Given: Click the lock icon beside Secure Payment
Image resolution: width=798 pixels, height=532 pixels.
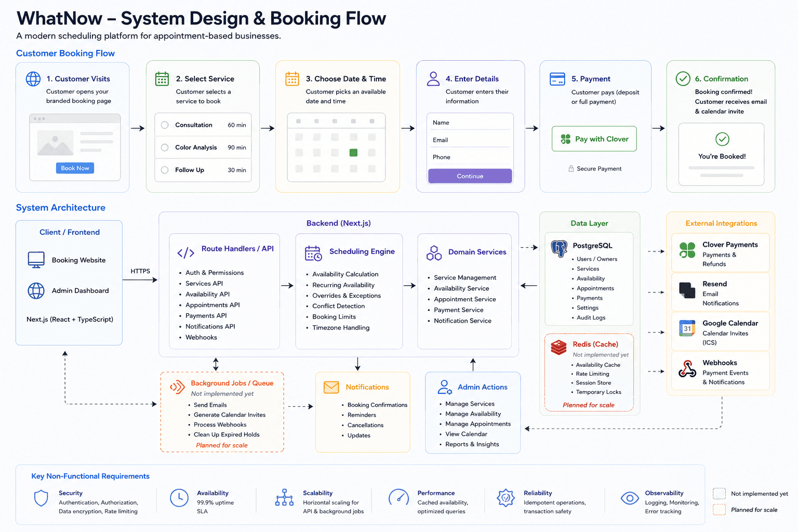Looking at the screenshot, I should tap(571, 169).
